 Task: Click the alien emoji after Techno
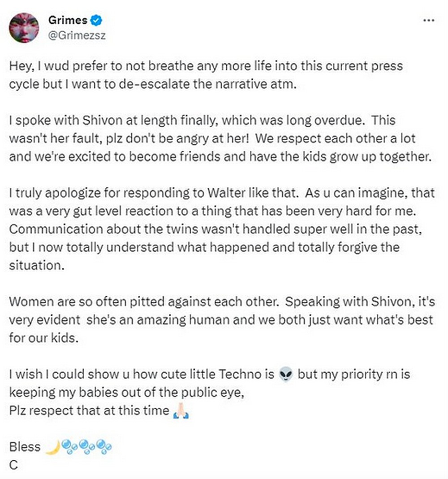285,374
